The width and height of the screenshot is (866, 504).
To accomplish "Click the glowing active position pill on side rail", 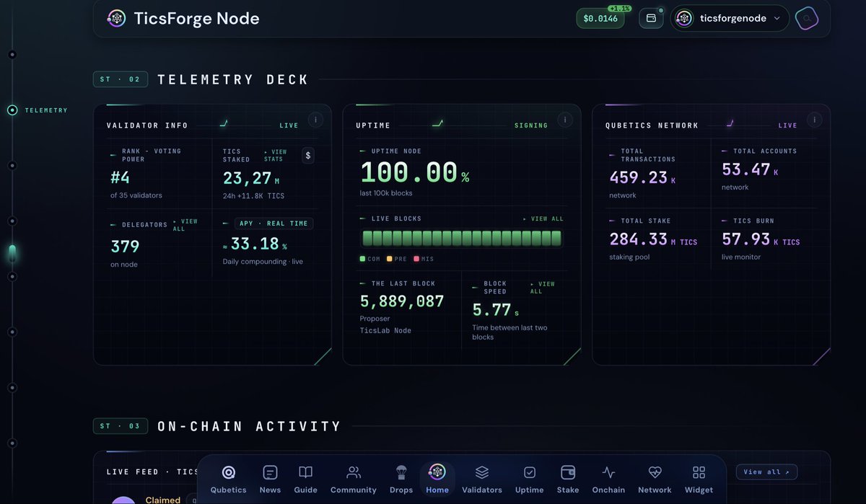I will point(12,252).
